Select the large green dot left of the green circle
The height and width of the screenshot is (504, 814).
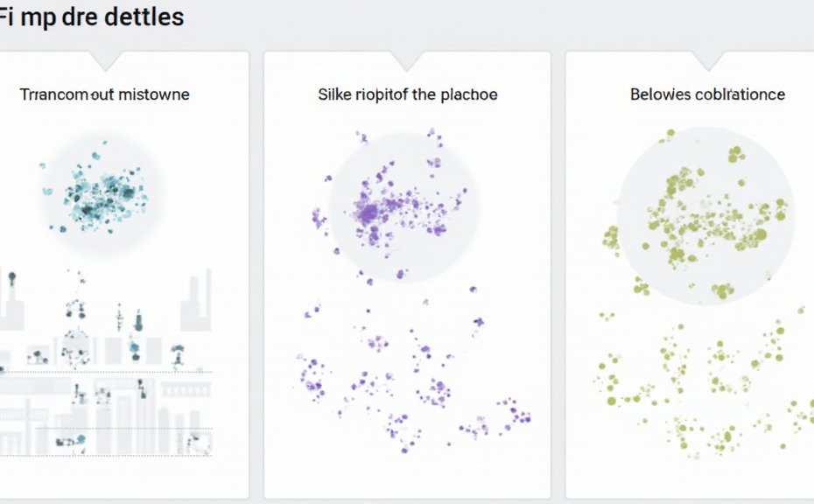pyautogui.click(x=610, y=234)
